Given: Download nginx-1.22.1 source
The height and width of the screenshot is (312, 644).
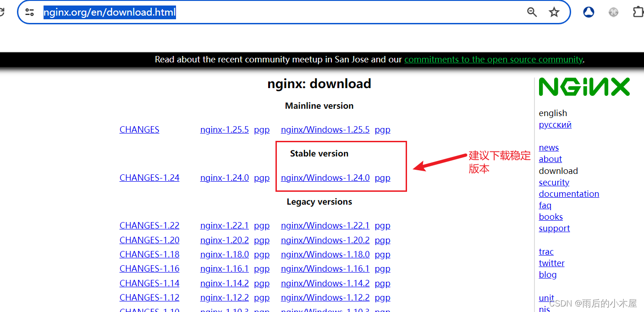Looking at the screenshot, I should tap(225, 226).
